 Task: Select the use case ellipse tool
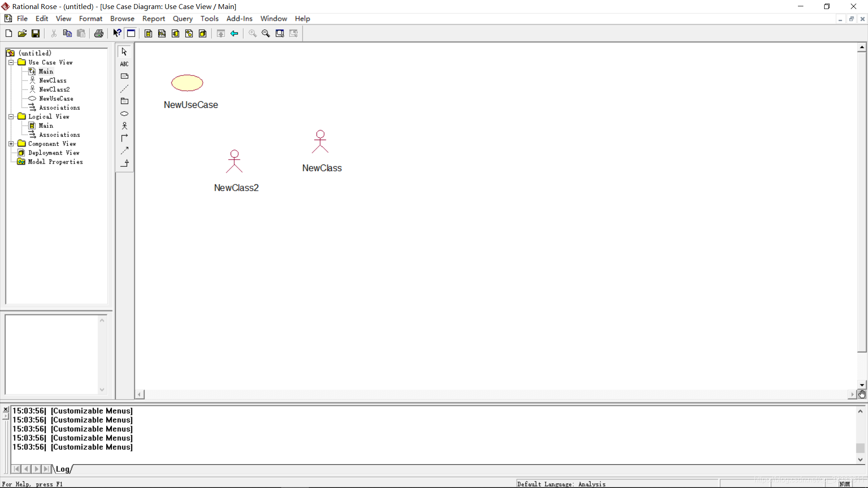(x=124, y=113)
